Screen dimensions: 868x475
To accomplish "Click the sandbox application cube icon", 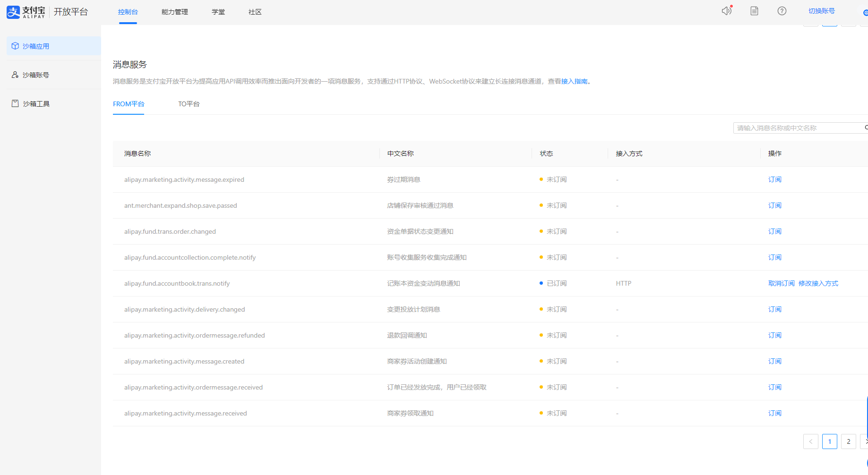I will [x=15, y=46].
